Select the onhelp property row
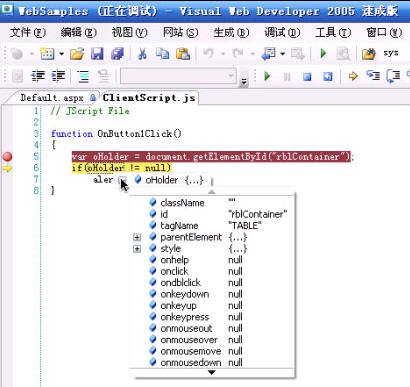410x387 pixels. [212, 260]
